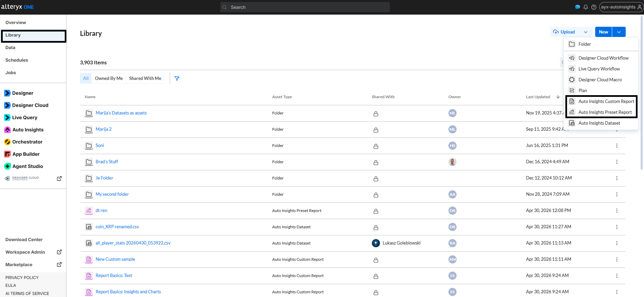Open more options for Je Folder row
Screen dimensions: 644x297
(617, 178)
